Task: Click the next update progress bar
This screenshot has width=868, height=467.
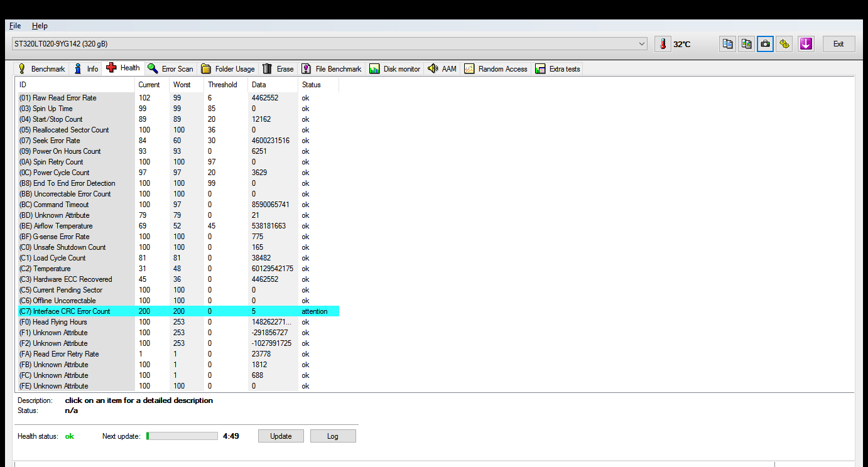Action: point(182,436)
